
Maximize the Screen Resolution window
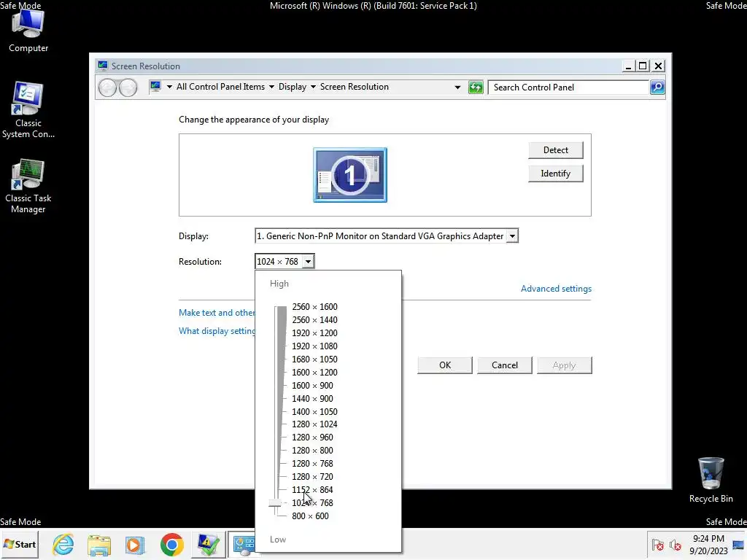643,66
